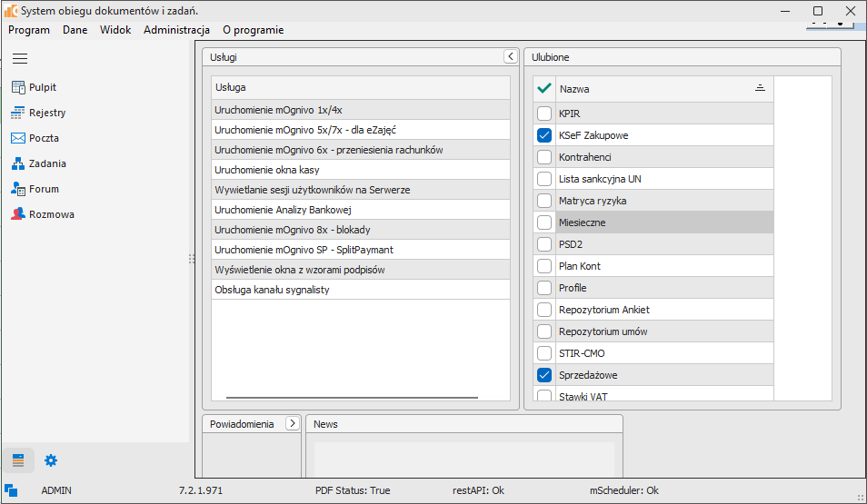867x504 pixels.
Task: Open Pulpit from the sidebar
Action: (34, 87)
